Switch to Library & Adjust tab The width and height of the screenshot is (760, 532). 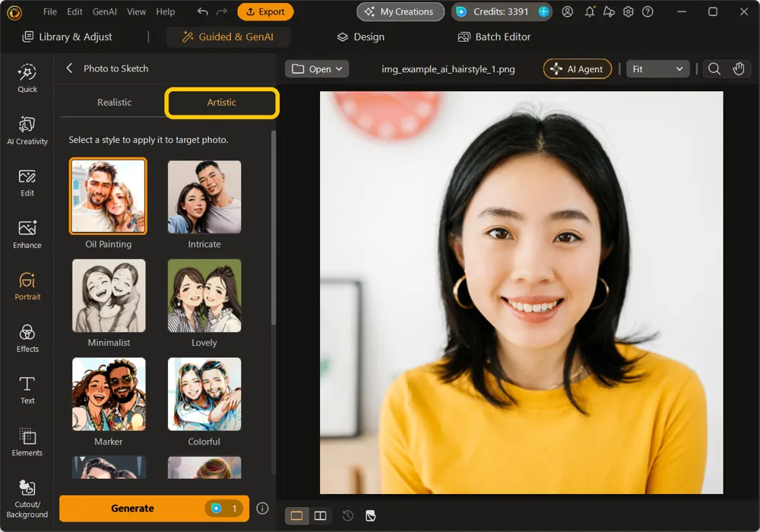coord(68,36)
